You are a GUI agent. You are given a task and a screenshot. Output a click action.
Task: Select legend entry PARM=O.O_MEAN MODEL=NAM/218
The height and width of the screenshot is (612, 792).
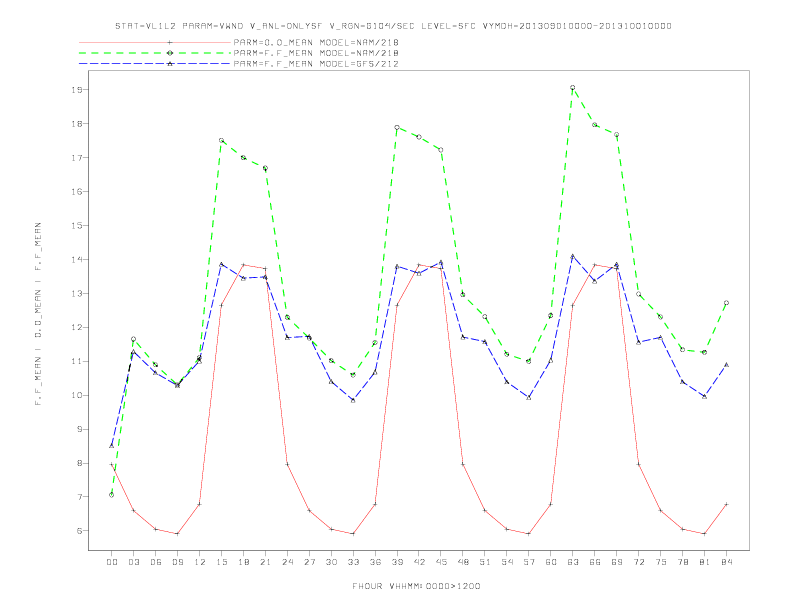[316, 42]
